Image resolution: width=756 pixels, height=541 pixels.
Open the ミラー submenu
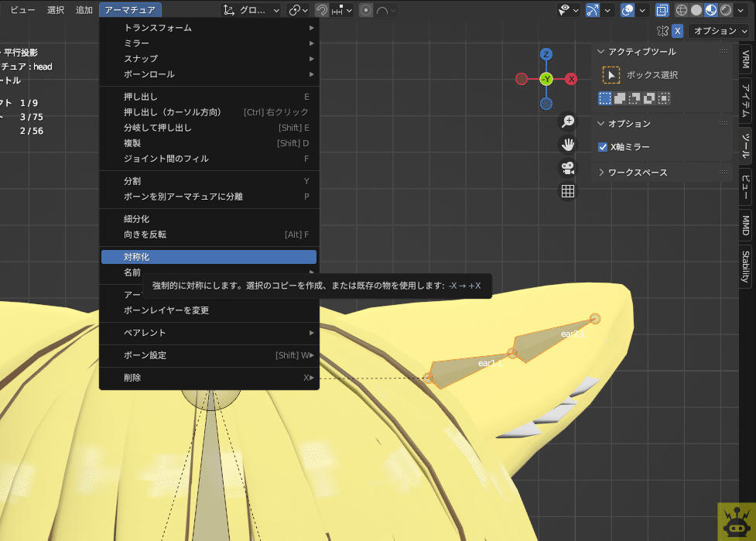209,43
